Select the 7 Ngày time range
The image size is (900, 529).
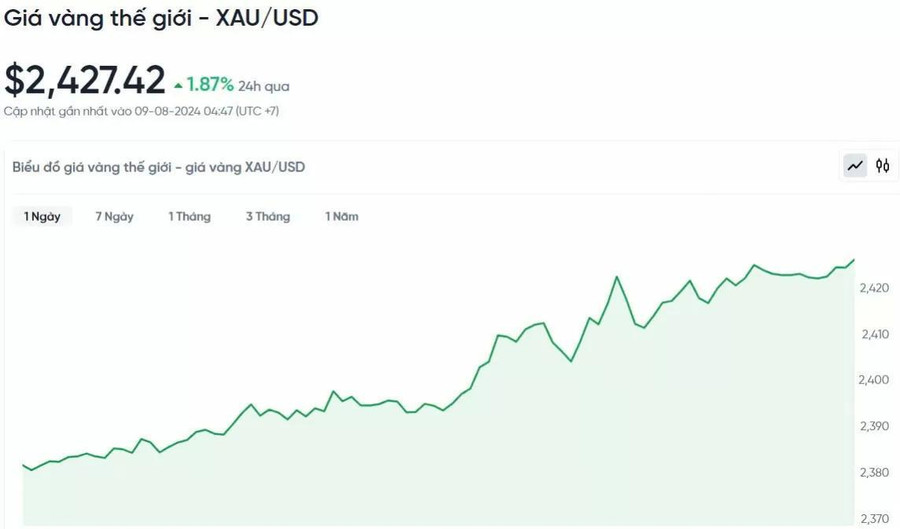[114, 217]
